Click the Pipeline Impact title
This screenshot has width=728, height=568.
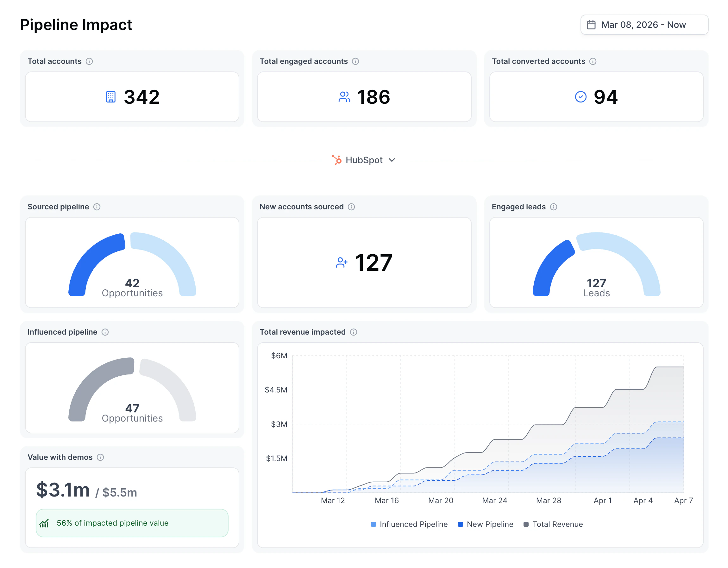(76, 24)
